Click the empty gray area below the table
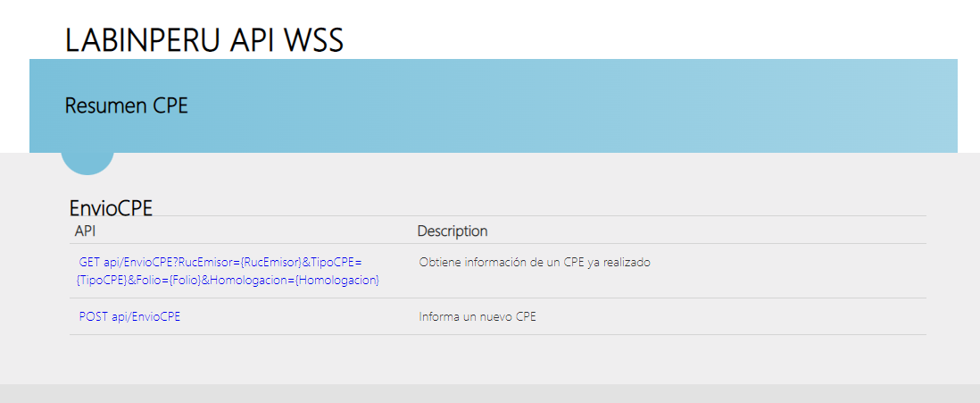 click(x=490, y=359)
